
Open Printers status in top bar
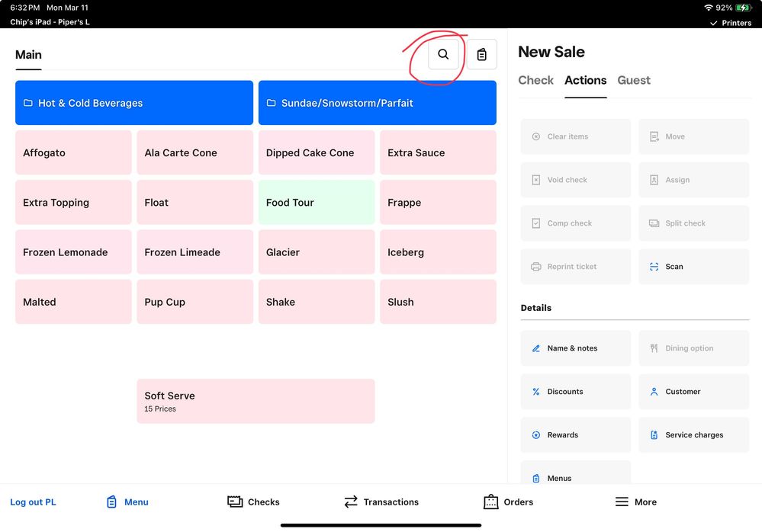731,23
